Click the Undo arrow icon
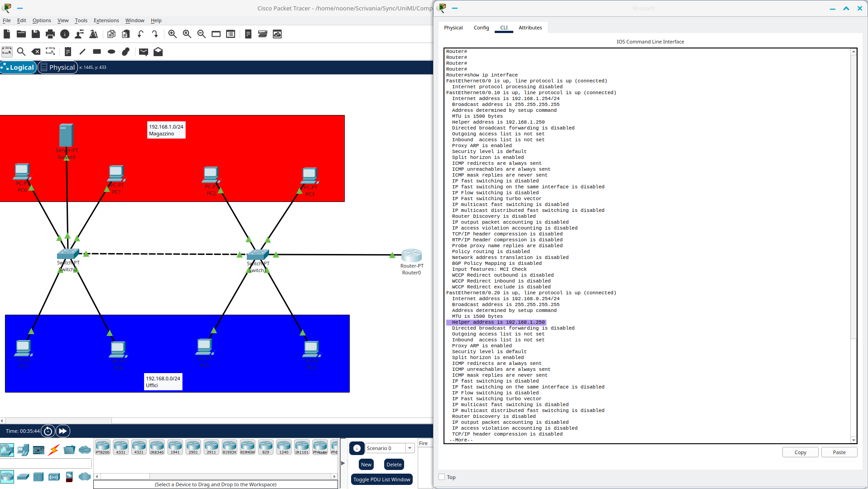Image resolution: width=868 pixels, height=489 pixels. pyautogui.click(x=140, y=34)
